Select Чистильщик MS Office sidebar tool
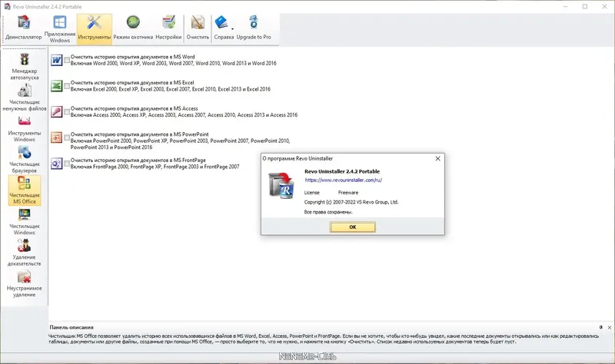This screenshot has width=615, height=364. (25, 190)
